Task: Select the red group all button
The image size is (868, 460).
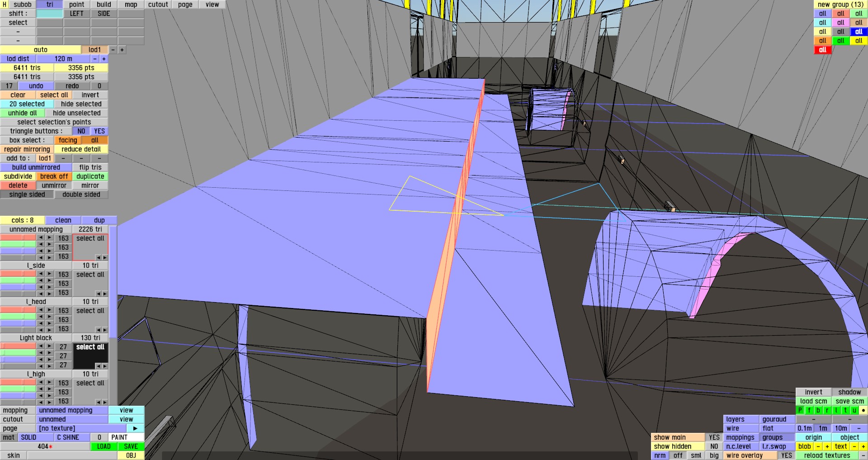Action: [x=823, y=50]
